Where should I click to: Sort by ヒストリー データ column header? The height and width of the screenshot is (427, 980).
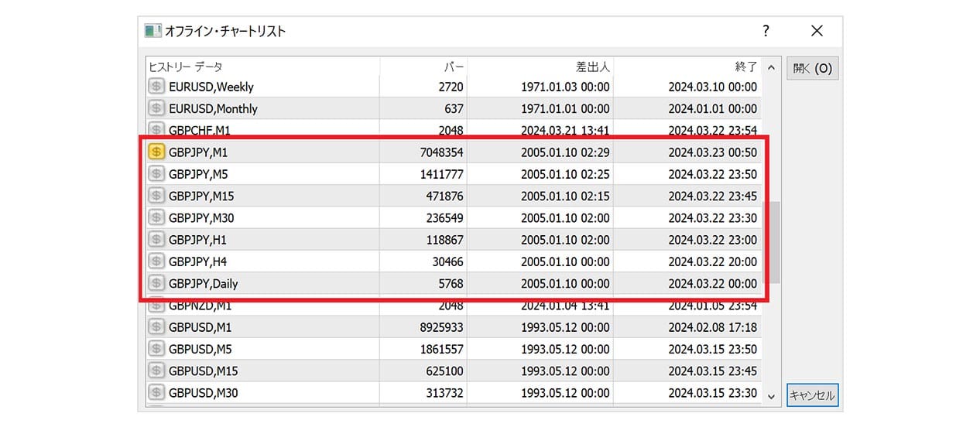pyautogui.click(x=263, y=67)
